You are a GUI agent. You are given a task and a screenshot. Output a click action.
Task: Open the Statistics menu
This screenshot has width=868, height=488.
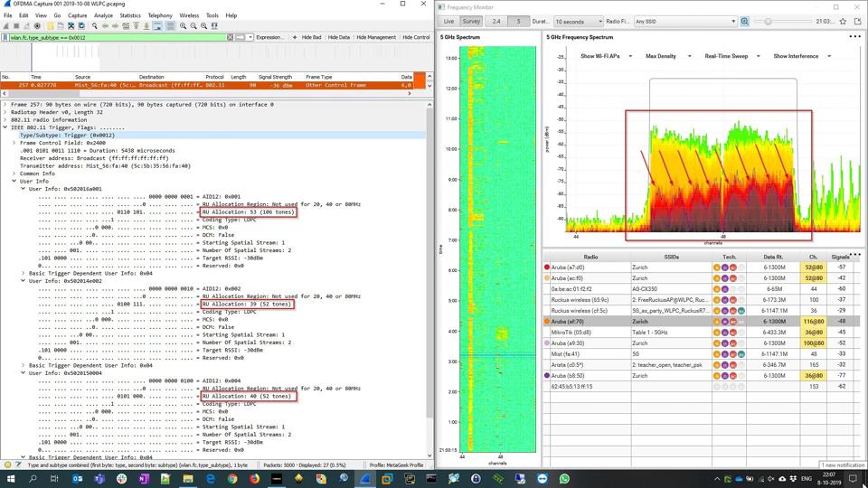click(130, 15)
